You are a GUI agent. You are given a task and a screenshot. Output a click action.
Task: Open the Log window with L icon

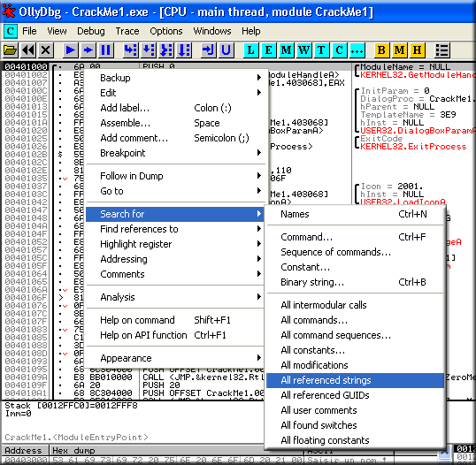click(250, 50)
